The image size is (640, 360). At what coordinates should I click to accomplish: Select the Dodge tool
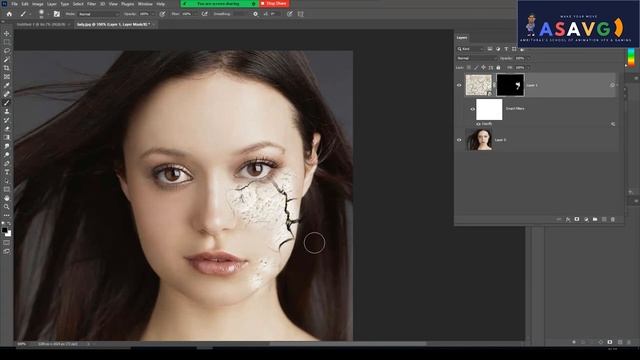coord(7,155)
